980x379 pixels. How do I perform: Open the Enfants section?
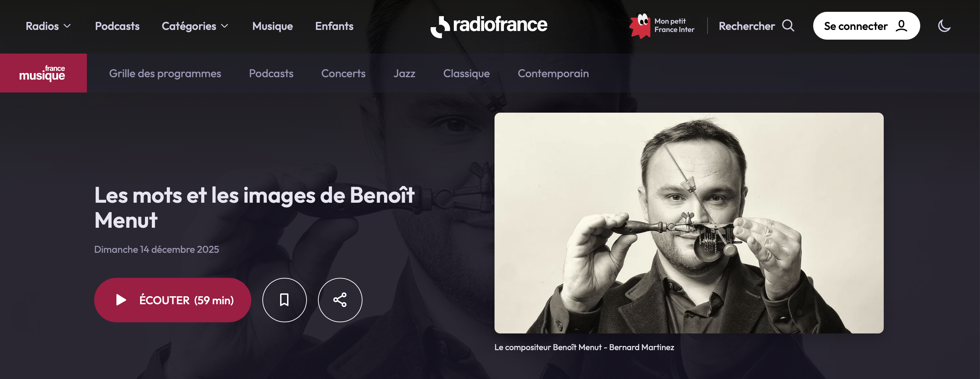click(x=334, y=26)
